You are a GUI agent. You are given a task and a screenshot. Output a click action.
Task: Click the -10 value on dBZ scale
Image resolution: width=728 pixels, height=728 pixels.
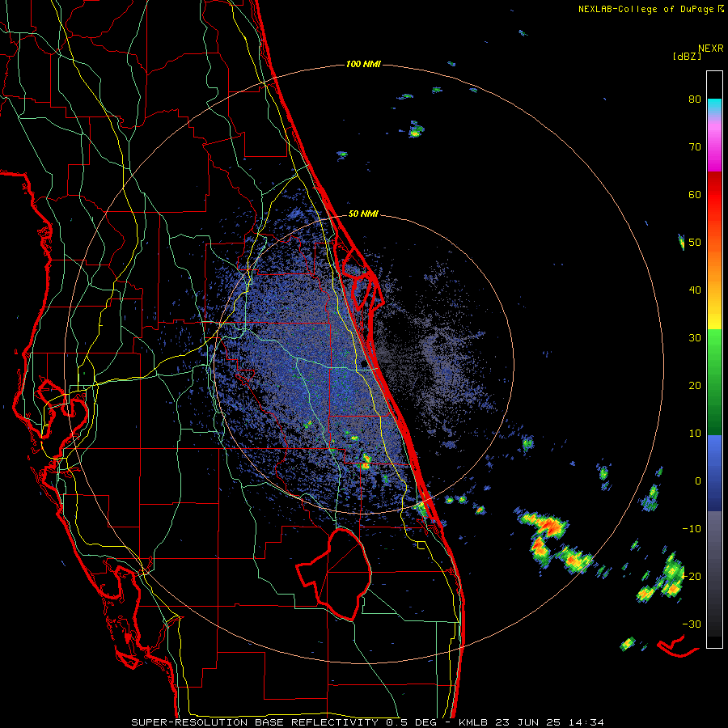tap(692, 529)
